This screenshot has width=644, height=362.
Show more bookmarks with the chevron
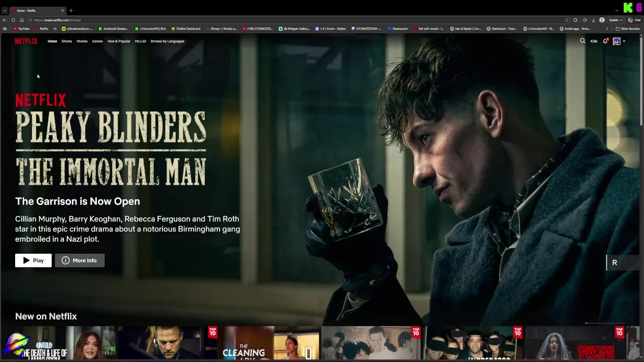tap(606, 29)
